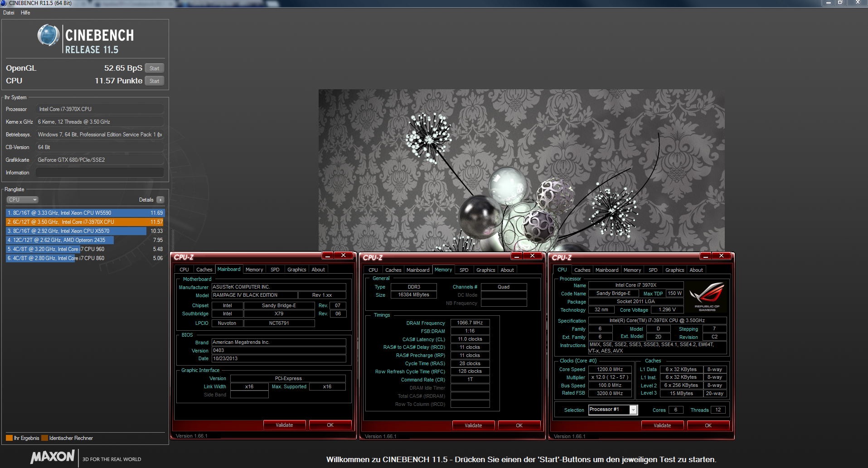
Task: Select the Xeon W5590 ranking row
Action: point(85,213)
